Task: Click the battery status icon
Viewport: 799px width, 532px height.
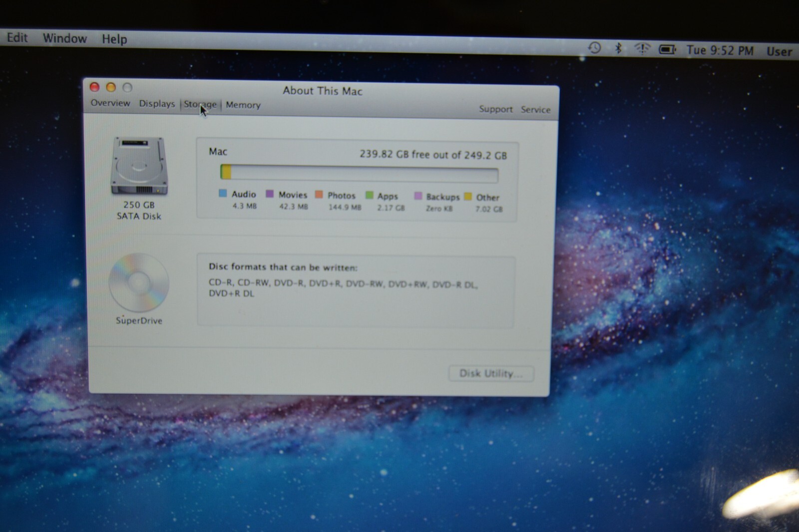Action: coord(668,49)
